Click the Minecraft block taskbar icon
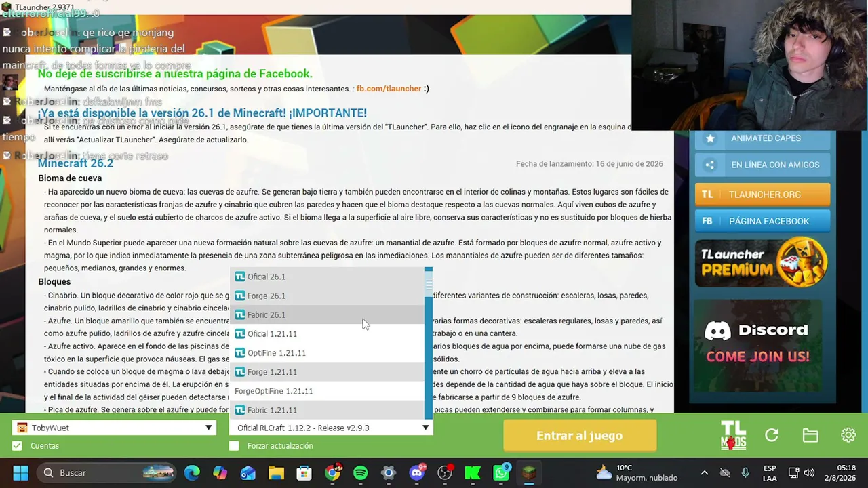The width and height of the screenshot is (868, 488). tap(529, 473)
